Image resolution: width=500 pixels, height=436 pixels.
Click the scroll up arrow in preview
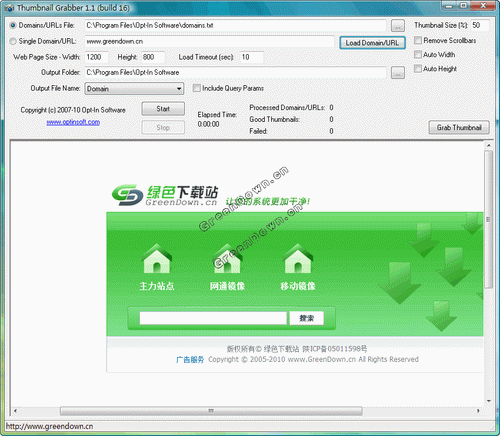coord(488,146)
